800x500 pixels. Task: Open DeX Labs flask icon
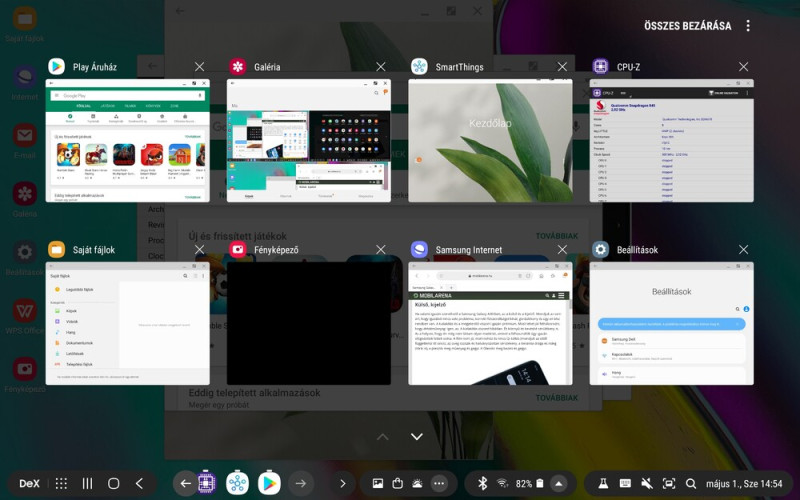[603, 483]
